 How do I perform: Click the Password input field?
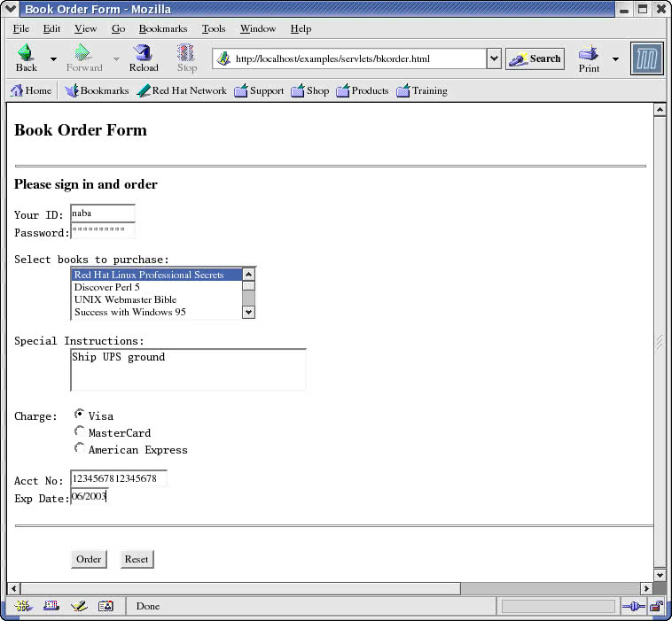tap(103, 230)
